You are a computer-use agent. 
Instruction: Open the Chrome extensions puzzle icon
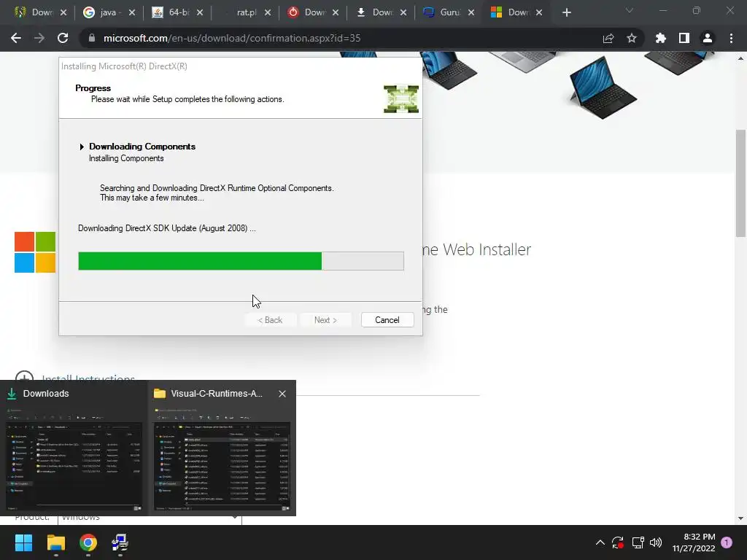pos(661,38)
